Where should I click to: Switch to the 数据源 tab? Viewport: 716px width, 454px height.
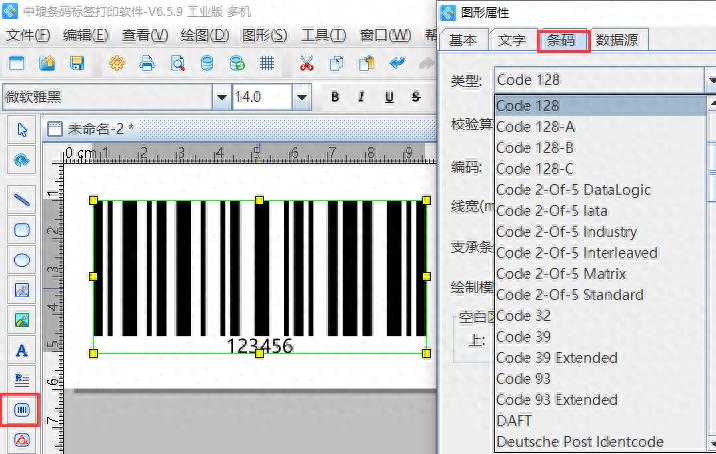pos(620,40)
